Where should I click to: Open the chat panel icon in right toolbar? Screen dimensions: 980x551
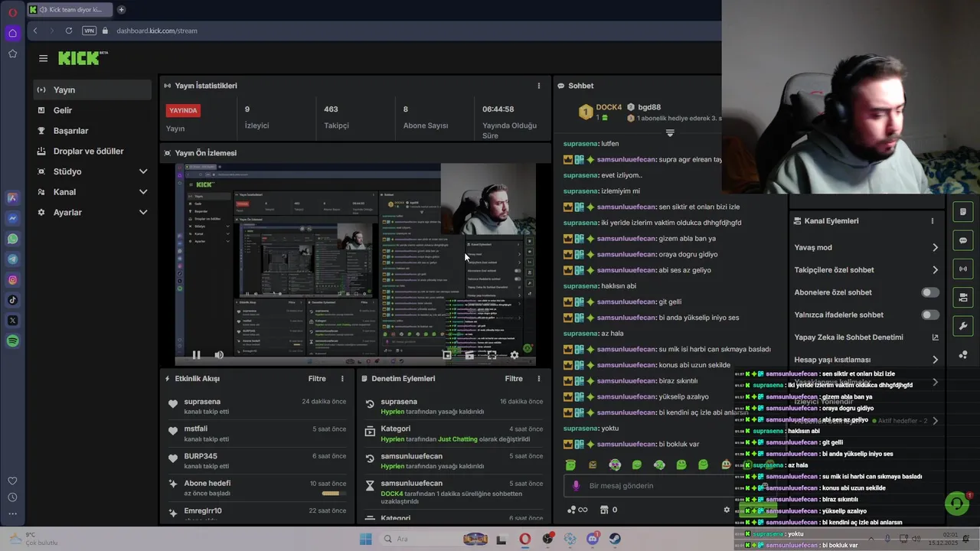click(963, 240)
